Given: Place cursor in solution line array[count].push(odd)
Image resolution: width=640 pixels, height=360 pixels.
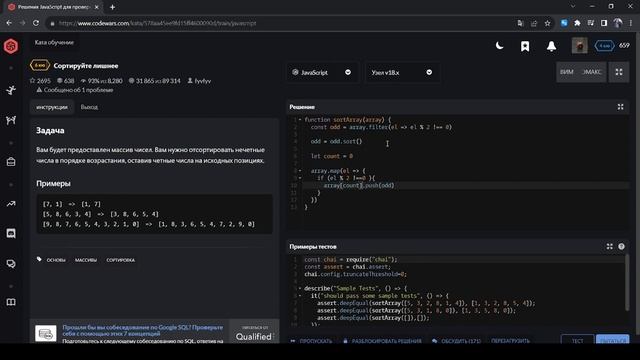Looking at the screenshot, I should tap(359, 185).
